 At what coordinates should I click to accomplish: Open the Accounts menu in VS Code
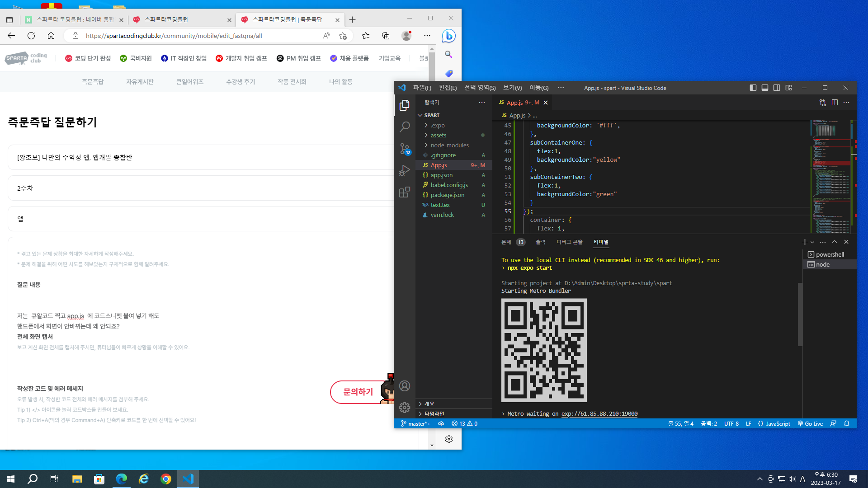point(405,386)
